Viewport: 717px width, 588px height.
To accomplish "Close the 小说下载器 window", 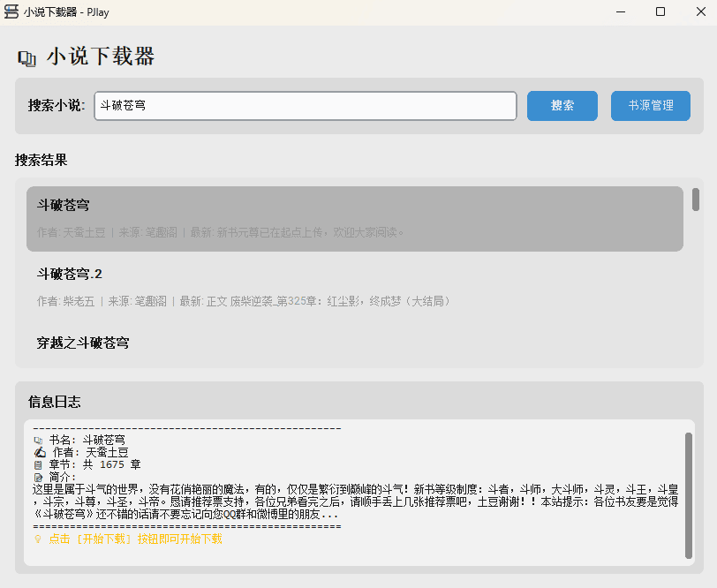I will (x=701, y=11).
